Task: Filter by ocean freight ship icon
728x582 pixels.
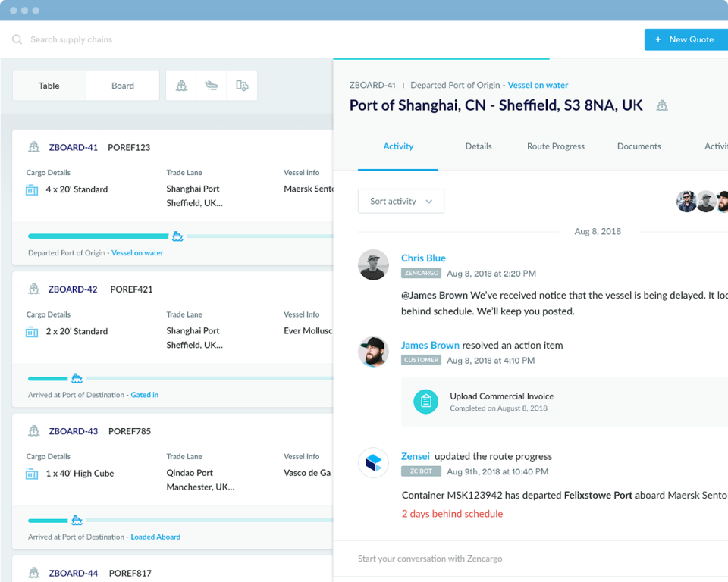Action: [181, 86]
